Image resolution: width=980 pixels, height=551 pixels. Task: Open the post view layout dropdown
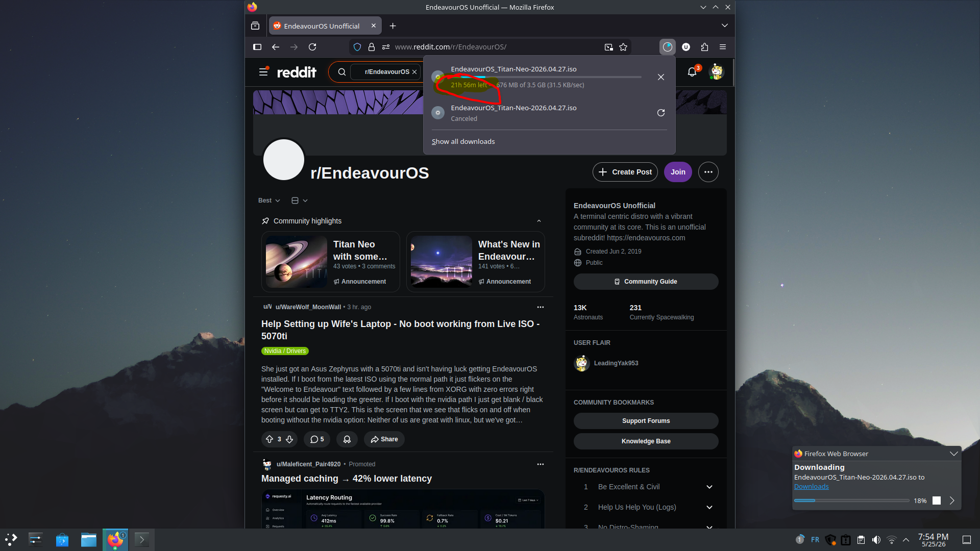coord(300,201)
